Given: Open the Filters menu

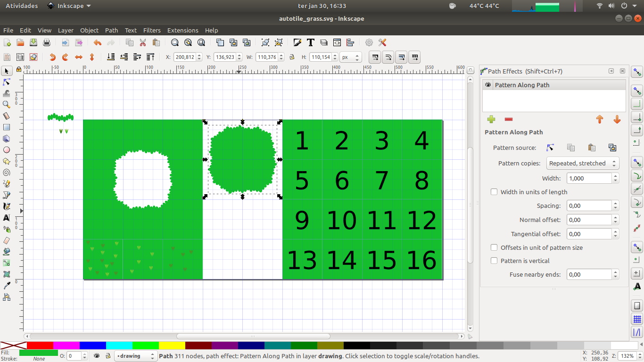Looking at the screenshot, I should point(152,30).
